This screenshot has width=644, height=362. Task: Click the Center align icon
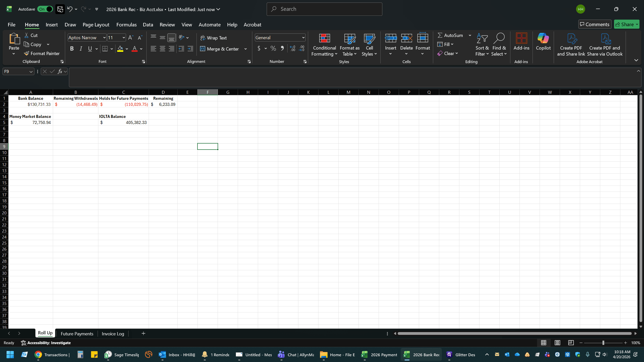click(x=163, y=49)
